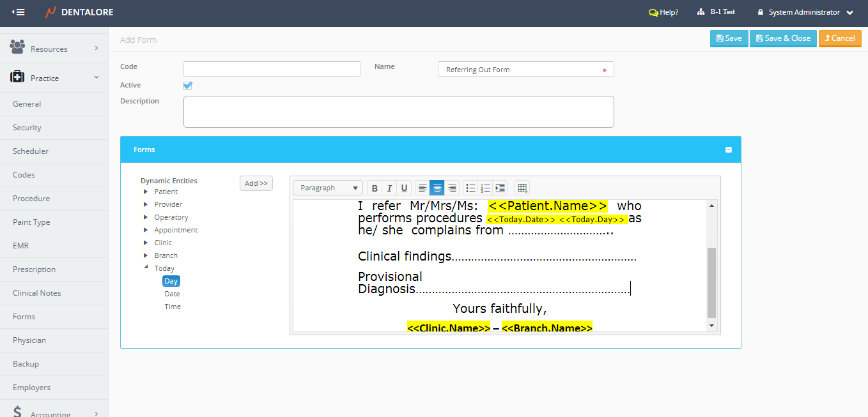Viewport: 868px width, 417px height.
Task: Insert a numbered list
Action: tap(485, 188)
